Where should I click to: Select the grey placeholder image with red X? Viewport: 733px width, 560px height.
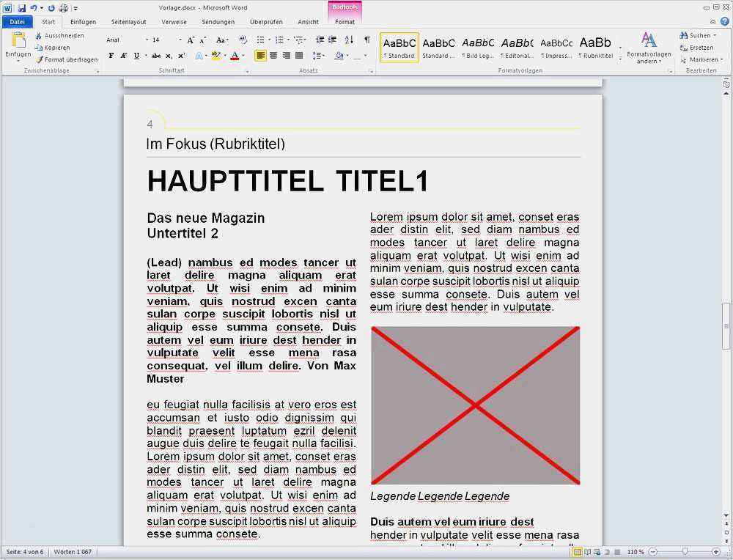(475, 405)
